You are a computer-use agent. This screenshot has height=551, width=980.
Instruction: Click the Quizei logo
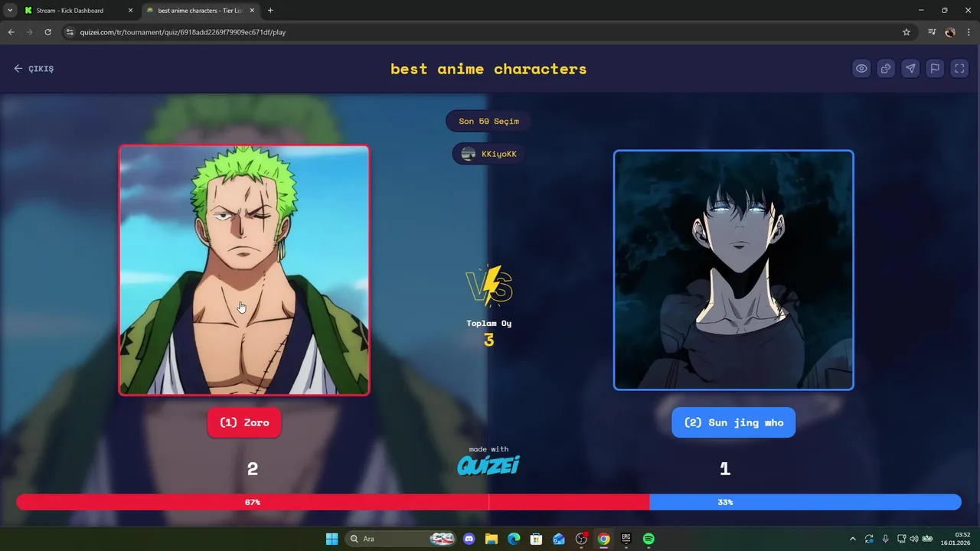tap(488, 465)
